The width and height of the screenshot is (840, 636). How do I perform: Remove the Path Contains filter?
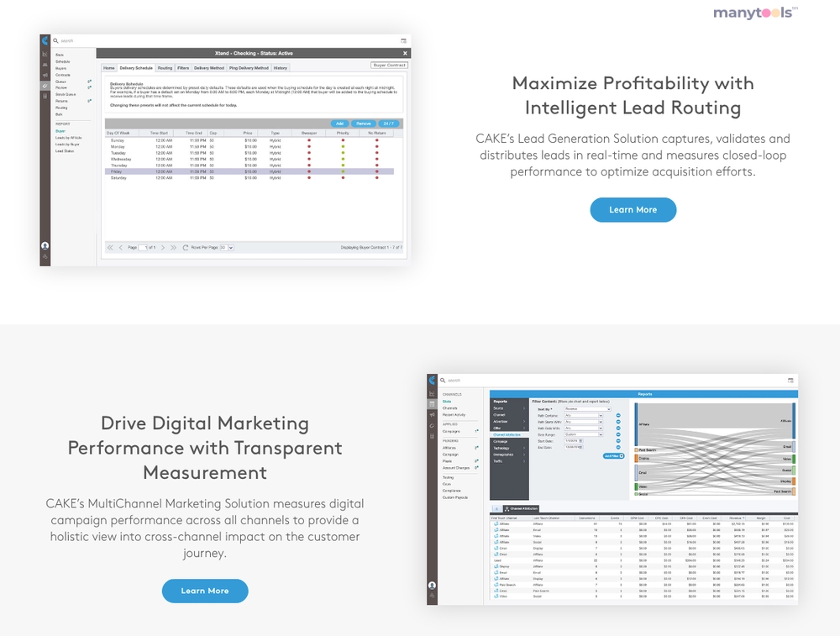click(617, 416)
